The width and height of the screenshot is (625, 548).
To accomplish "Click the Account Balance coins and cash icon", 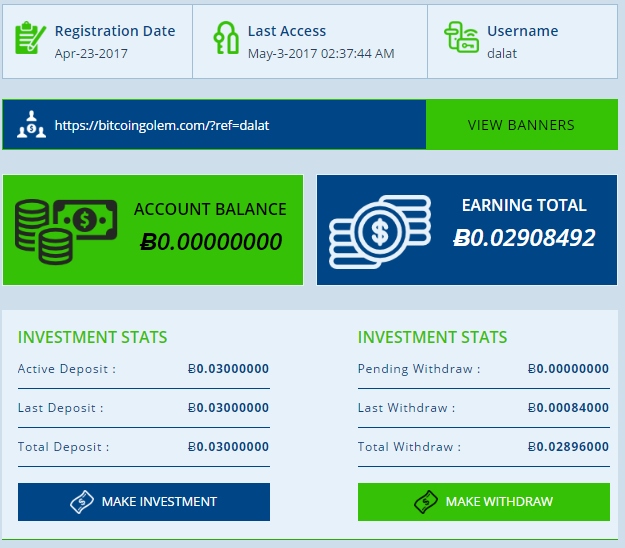I will (66, 232).
